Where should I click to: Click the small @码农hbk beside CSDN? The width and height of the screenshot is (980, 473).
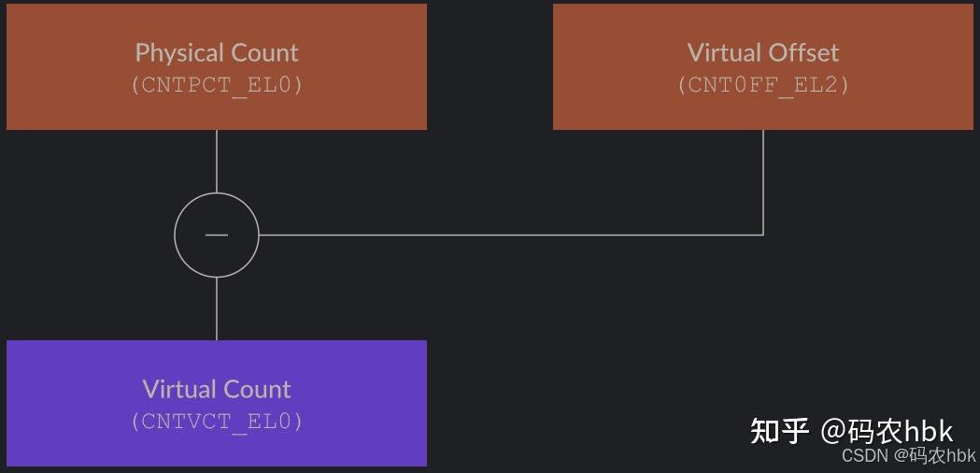(934, 455)
